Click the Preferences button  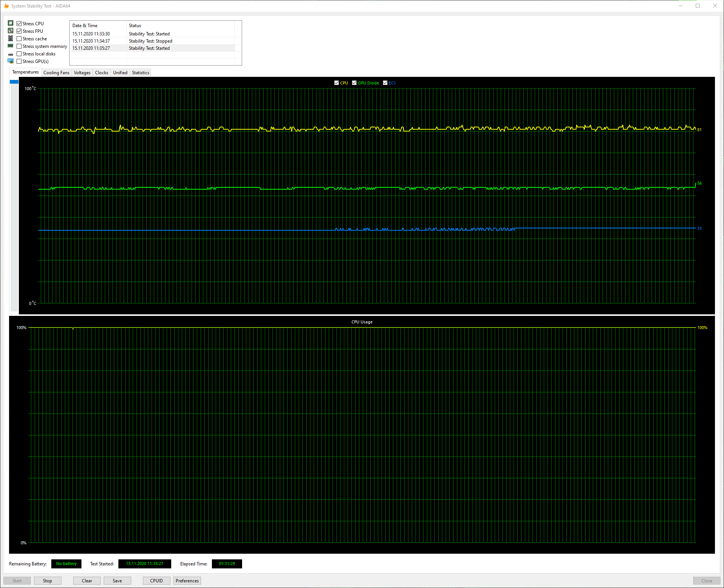(x=187, y=581)
